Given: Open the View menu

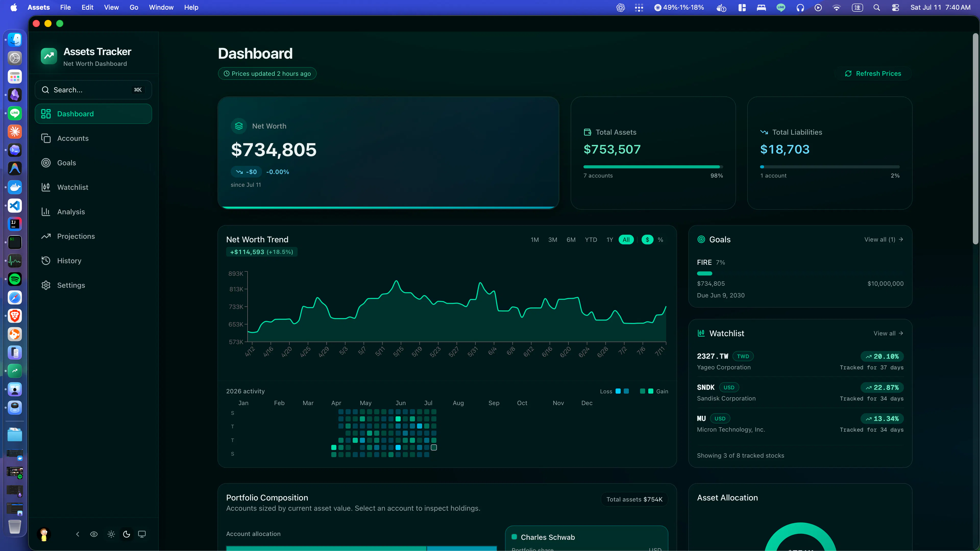Looking at the screenshot, I should tap(112, 7).
